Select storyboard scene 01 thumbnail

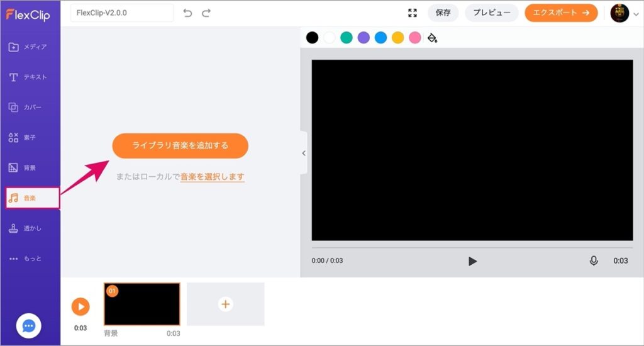click(x=142, y=304)
